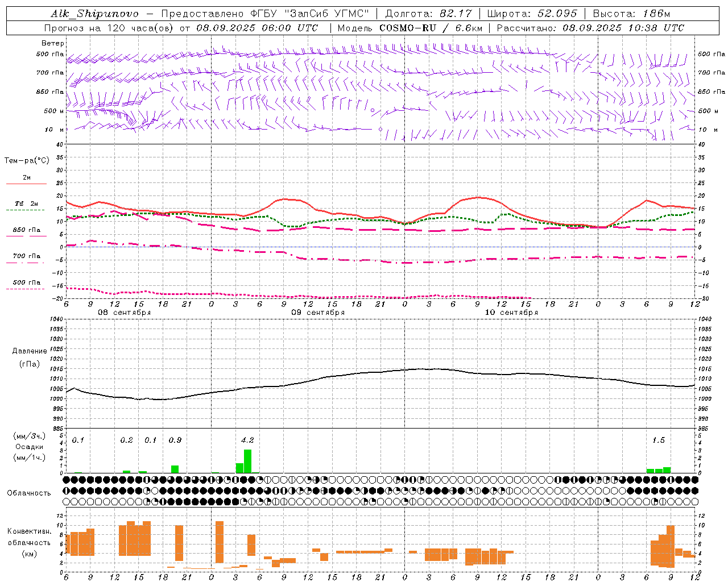Click the Осадки precipitation label
Image resolution: width=728 pixels, height=582 pixels.
[29, 447]
